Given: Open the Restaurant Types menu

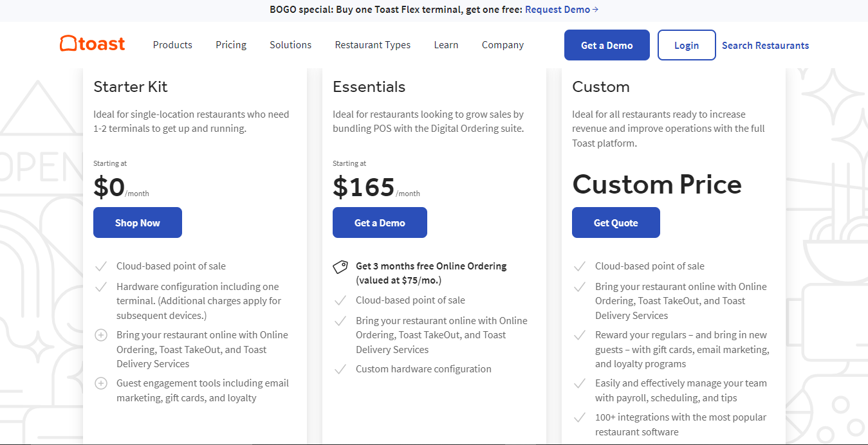Looking at the screenshot, I should [373, 45].
